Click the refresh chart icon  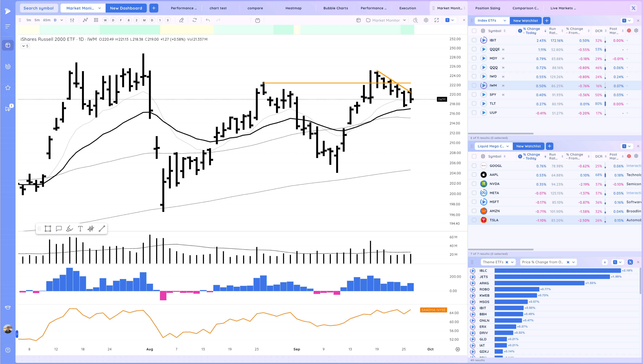[195, 20]
